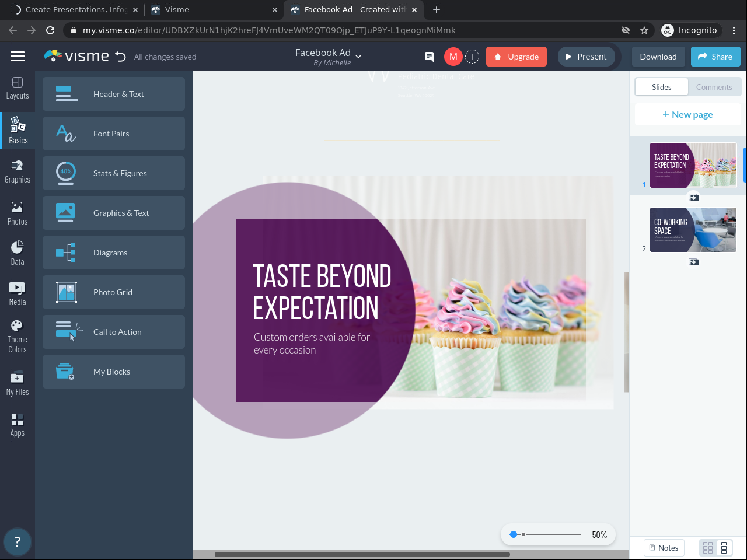Image resolution: width=747 pixels, height=560 pixels.
Task: Undo the last change with the arrow icon
Action: point(121,57)
